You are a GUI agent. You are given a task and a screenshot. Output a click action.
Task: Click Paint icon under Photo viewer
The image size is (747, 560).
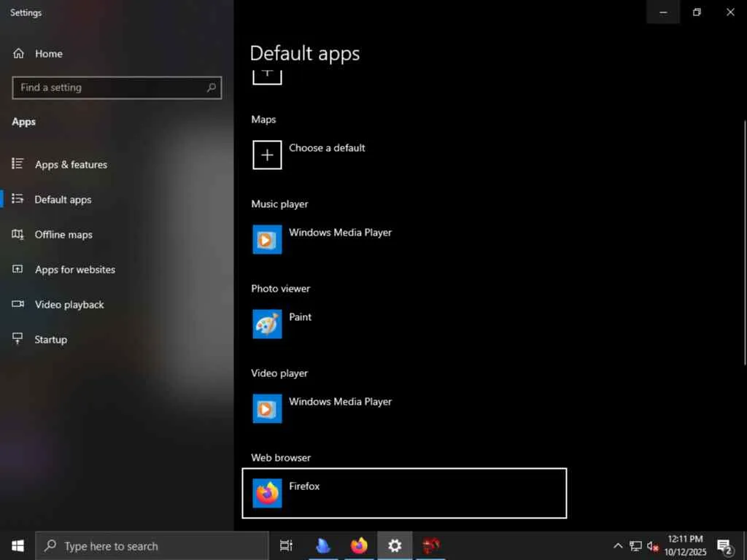coord(267,324)
